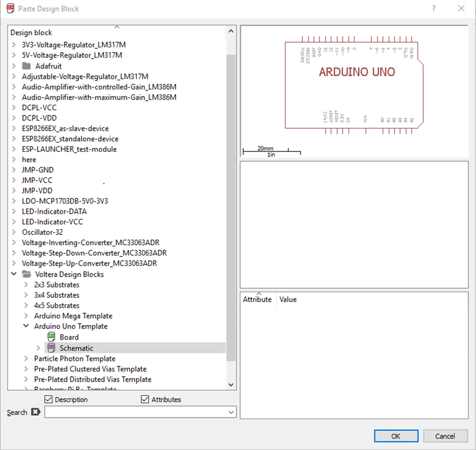Select Voltage-Step-Down-Converter_MC33063ADR
Viewport: 476px width, 450px height.
(94, 253)
